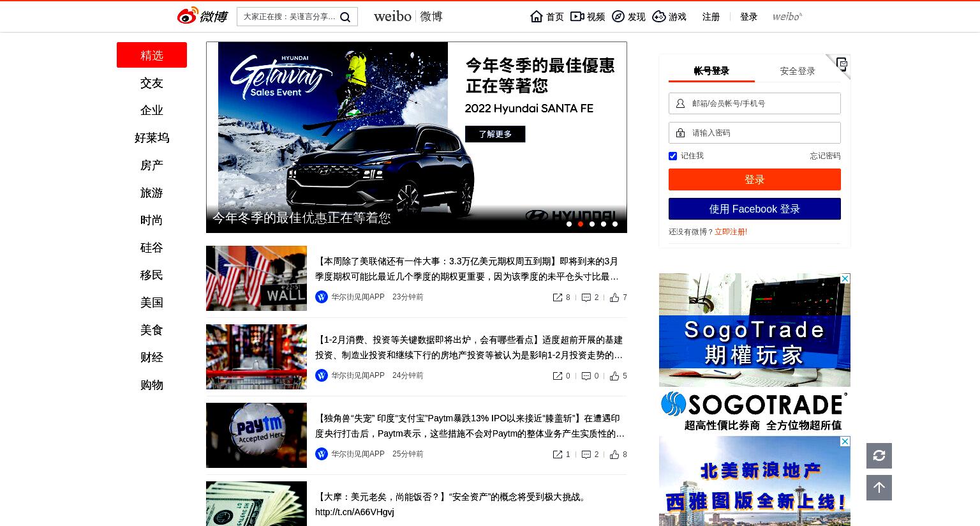Like the 1-2月消费 post
The height and width of the screenshot is (526, 980).
click(614, 376)
